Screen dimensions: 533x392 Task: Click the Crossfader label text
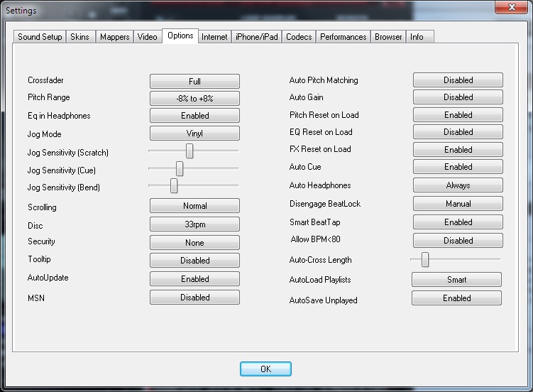coord(45,80)
